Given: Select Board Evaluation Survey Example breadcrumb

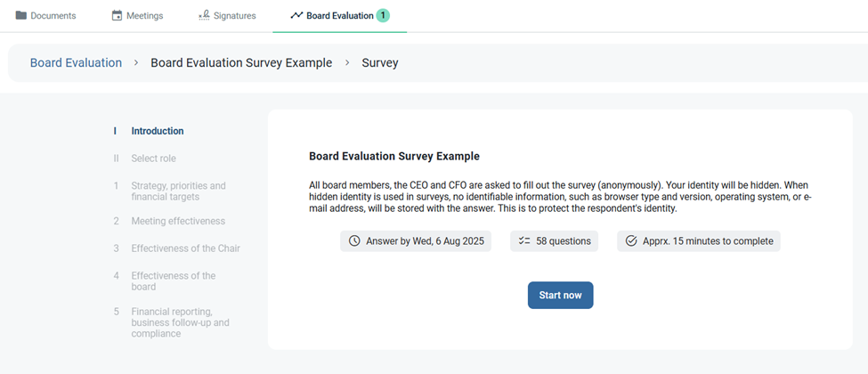Looking at the screenshot, I should 241,62.
